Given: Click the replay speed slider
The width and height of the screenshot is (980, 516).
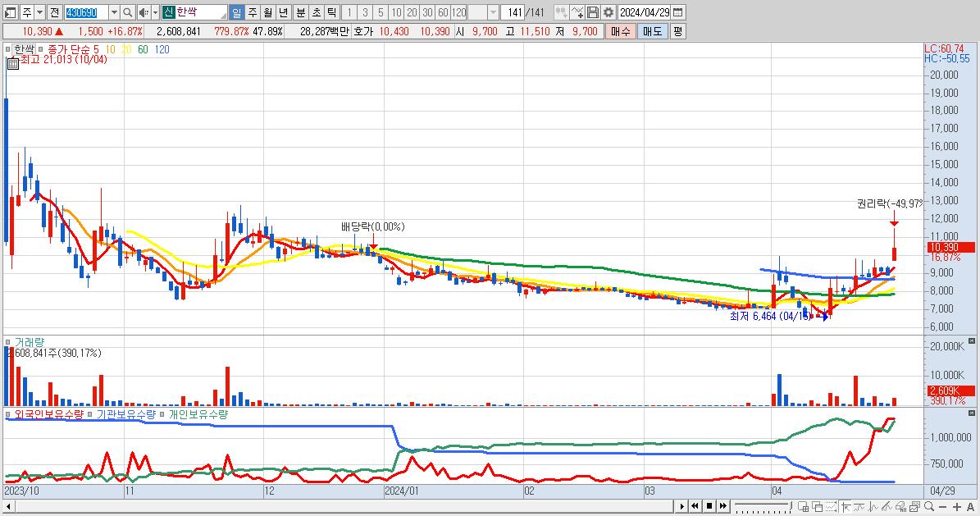Looking at the screenshot, I should click(x=763, y=506).
